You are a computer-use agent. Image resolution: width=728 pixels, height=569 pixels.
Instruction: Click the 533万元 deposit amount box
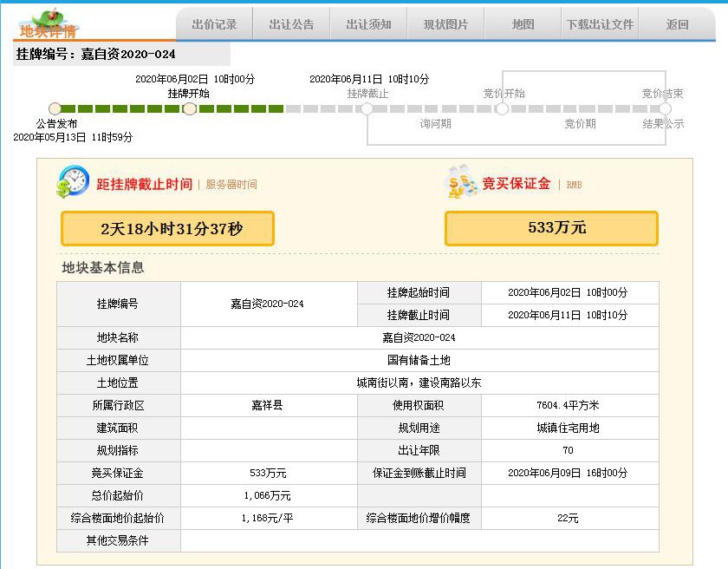(x=551, y=228)
